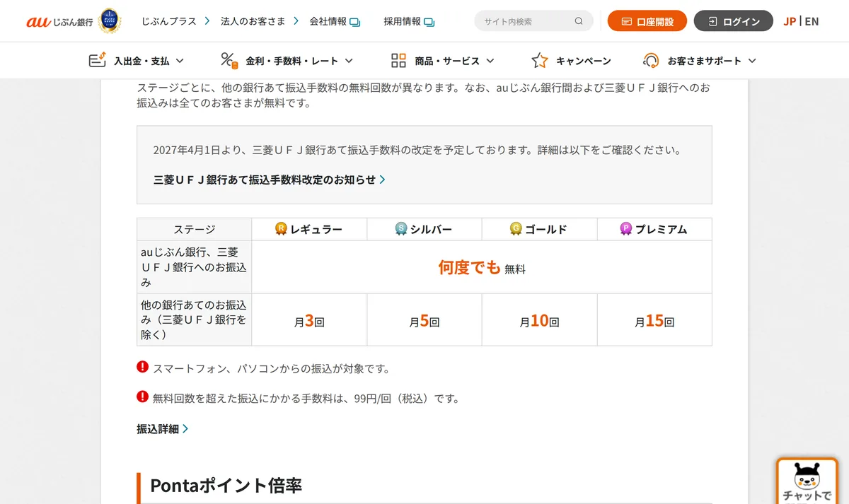849x504 pixels.
Task: Click the 月3回 cell for レギュラー
Action: [309, 320]
